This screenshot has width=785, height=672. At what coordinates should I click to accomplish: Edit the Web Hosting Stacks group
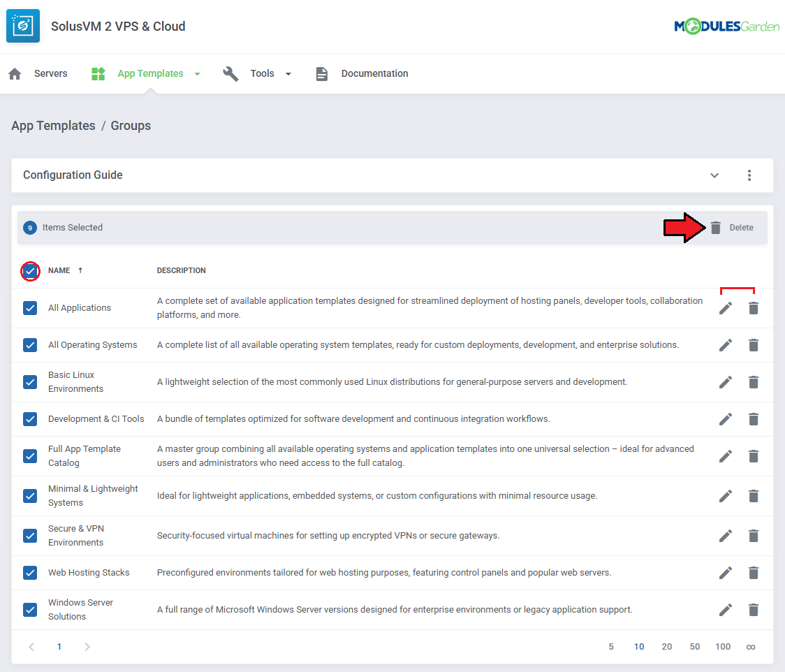pyautogui.click(x=726, y=572)
